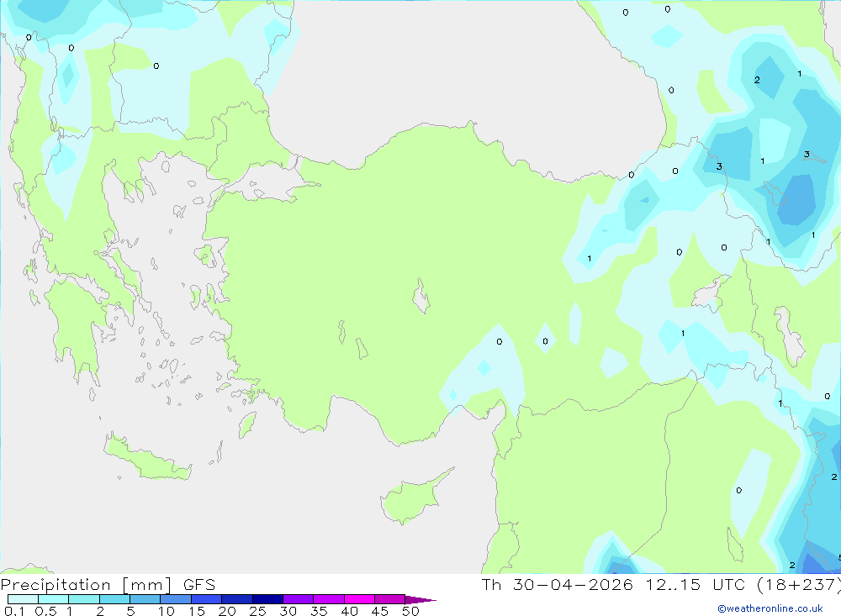
Task: Click the legend arrow tip above 50
Action: [421, 600]
